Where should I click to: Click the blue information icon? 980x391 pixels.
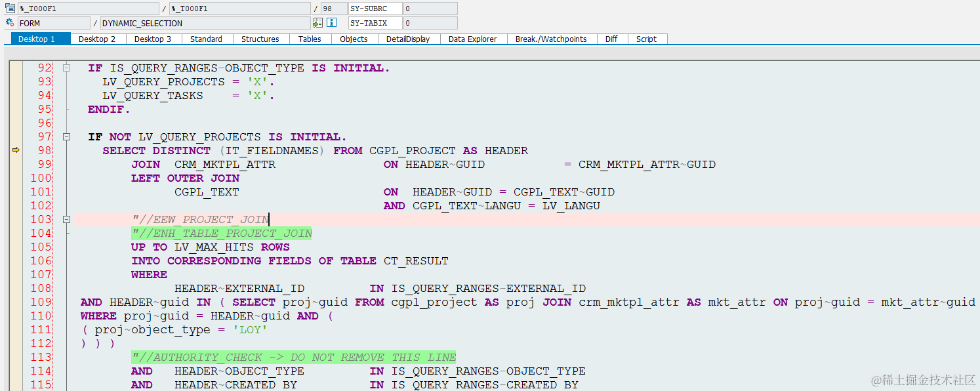click(x=332, y=23)
